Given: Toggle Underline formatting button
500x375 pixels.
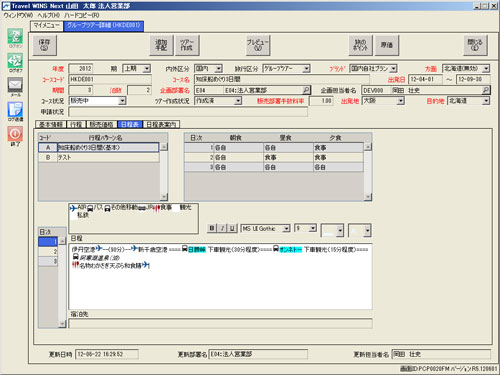Looking at the screenshot, I should click(x=233, y=228).
